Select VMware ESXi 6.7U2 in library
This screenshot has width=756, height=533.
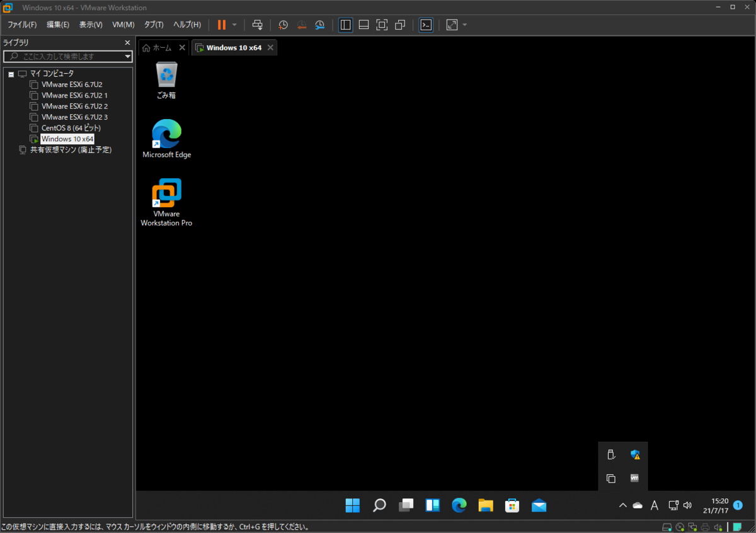[71, 84]
